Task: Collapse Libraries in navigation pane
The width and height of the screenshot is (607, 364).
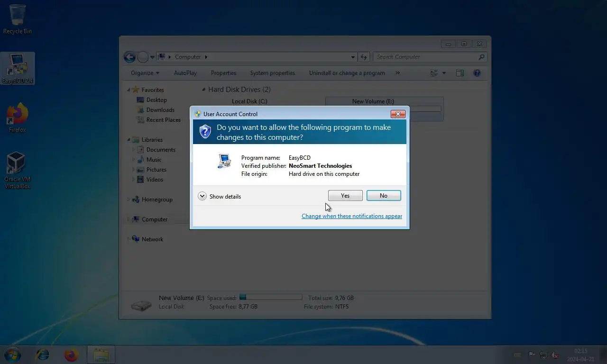Action: point(129,140)
